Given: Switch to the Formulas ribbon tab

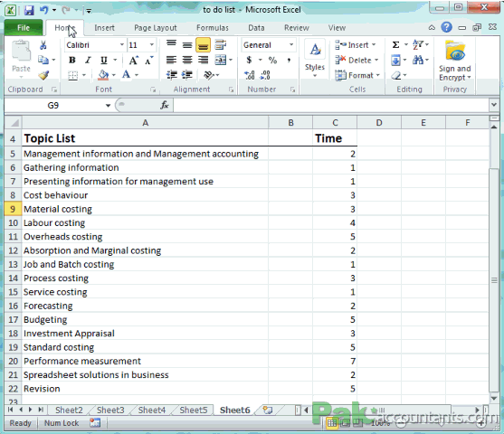Looking at the screenshot, I should coord(213,28).
